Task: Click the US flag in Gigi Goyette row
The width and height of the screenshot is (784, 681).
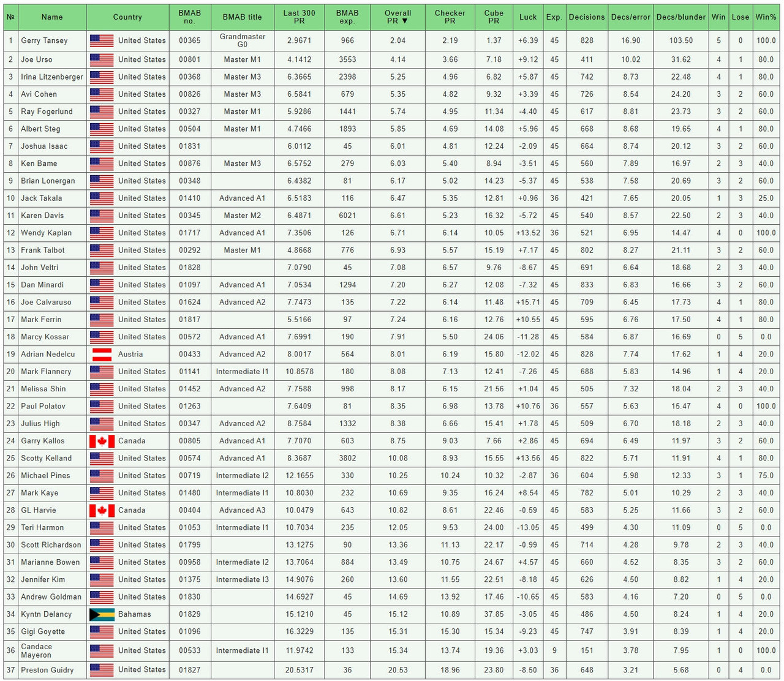Action: click(102, 631)
